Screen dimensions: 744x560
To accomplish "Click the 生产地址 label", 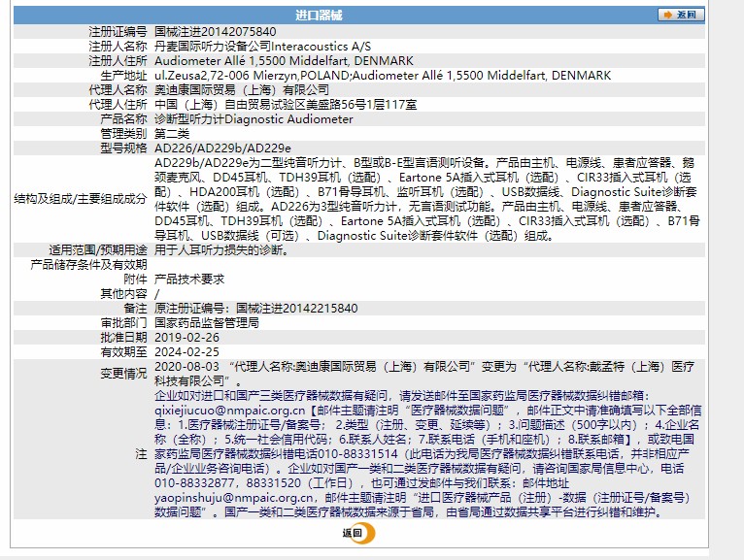I will coord(123,76).
